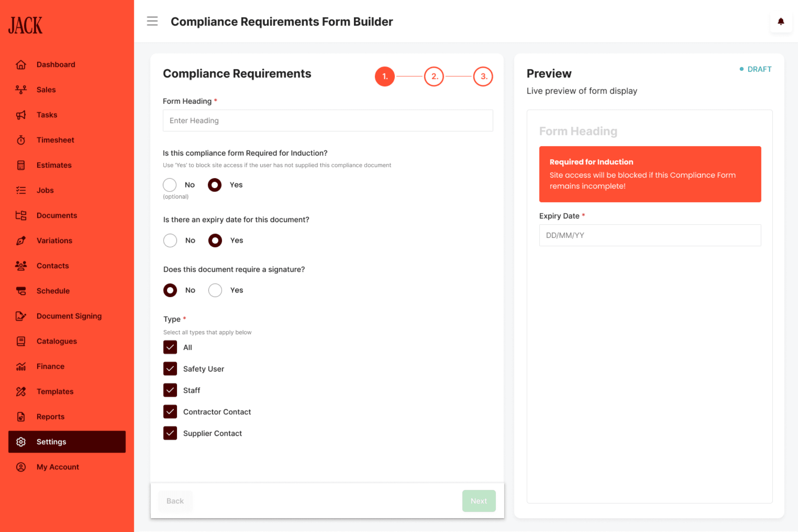Click the Back button
The height and width of the screenshot is (532, 798).
tap(175, 501)
